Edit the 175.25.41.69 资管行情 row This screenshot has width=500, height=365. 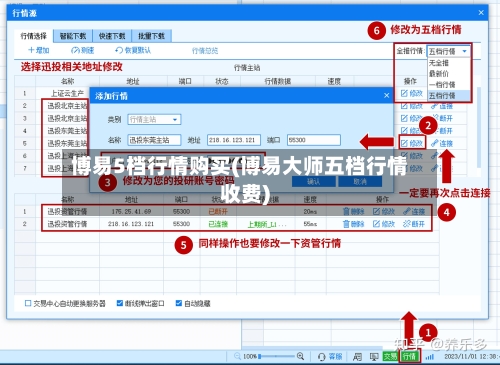[384, 211]
